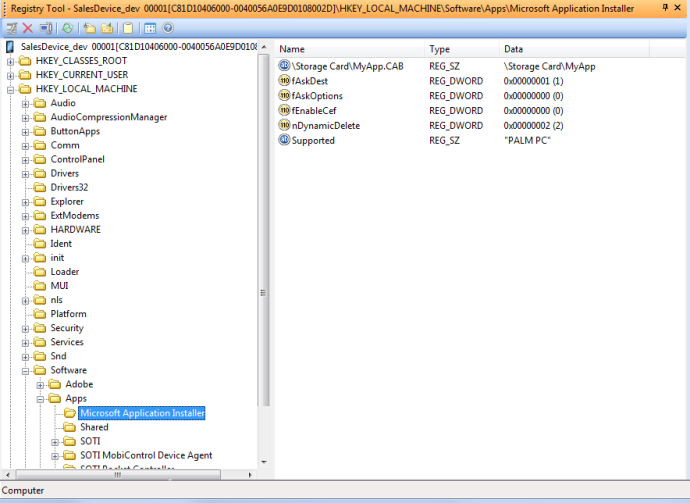This screenshot has height=503, width=690.
Task: Click the red X delete icon
Action: pos(28,29)
